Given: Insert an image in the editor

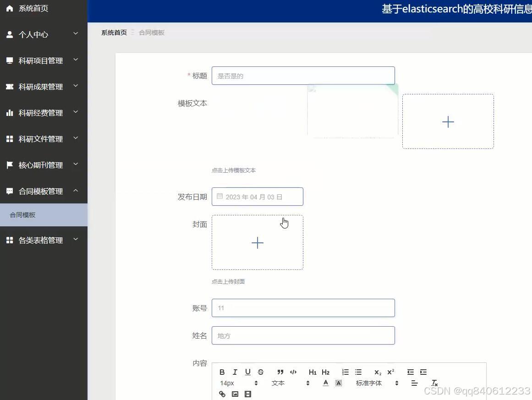Looking at the screenshot, I should 235,394.
